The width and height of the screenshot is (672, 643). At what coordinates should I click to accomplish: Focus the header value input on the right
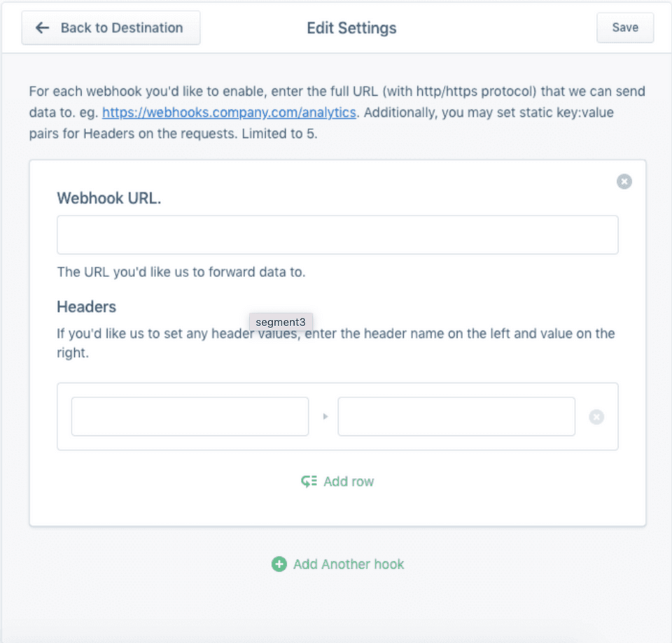456,416
